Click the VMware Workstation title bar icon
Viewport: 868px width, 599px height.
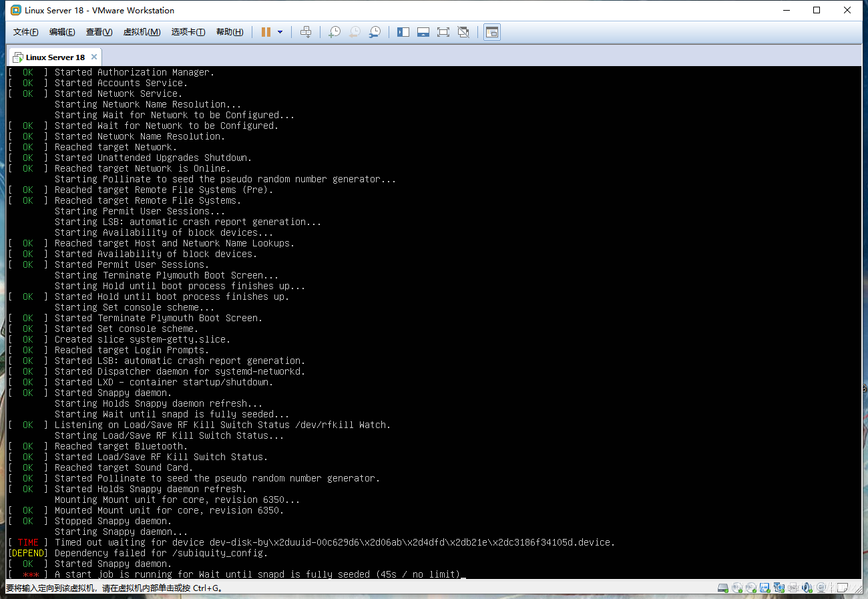pos(15,10)
